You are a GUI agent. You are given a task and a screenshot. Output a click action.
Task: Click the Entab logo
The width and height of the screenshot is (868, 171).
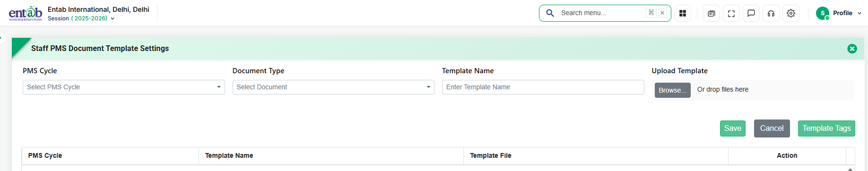tap(26, 13)
